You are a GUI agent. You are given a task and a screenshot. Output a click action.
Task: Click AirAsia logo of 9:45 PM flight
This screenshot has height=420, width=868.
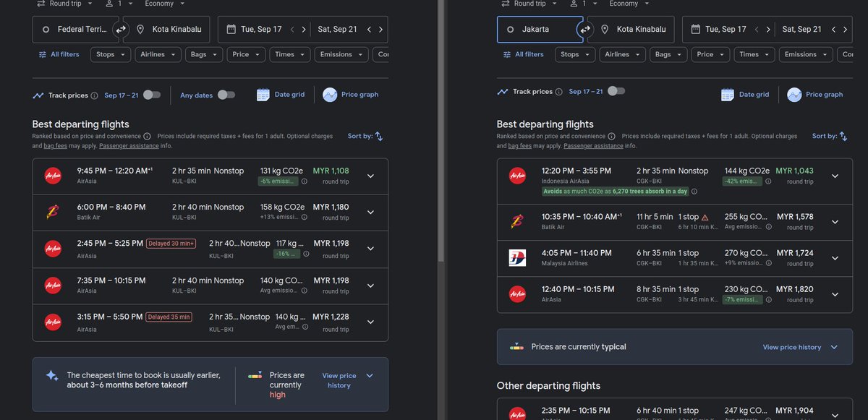[52, 176]
